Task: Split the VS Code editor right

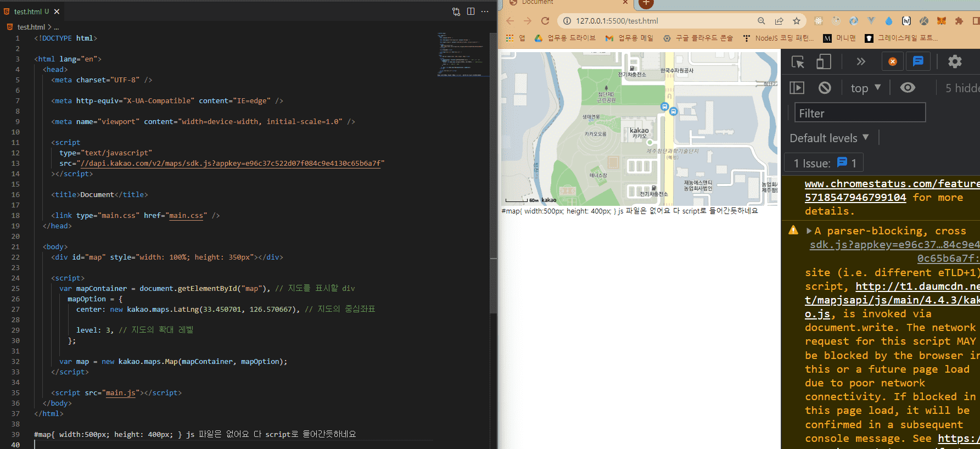Action: [x=471, y=12]
